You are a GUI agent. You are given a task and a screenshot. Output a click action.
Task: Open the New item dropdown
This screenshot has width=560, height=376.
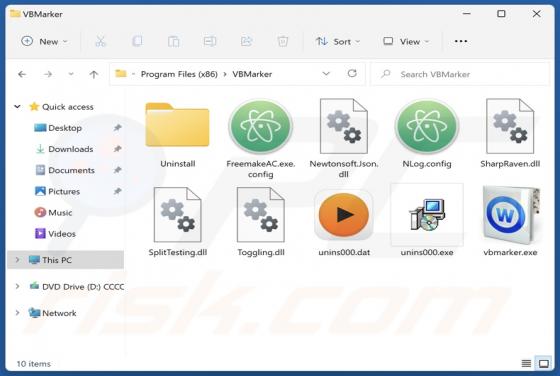point(45,41)
